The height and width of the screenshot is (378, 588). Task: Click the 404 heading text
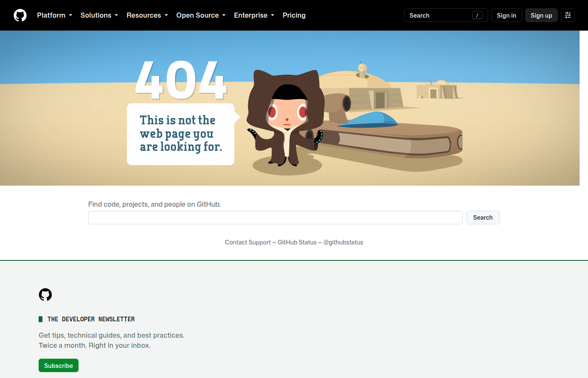tap(181, 80)
